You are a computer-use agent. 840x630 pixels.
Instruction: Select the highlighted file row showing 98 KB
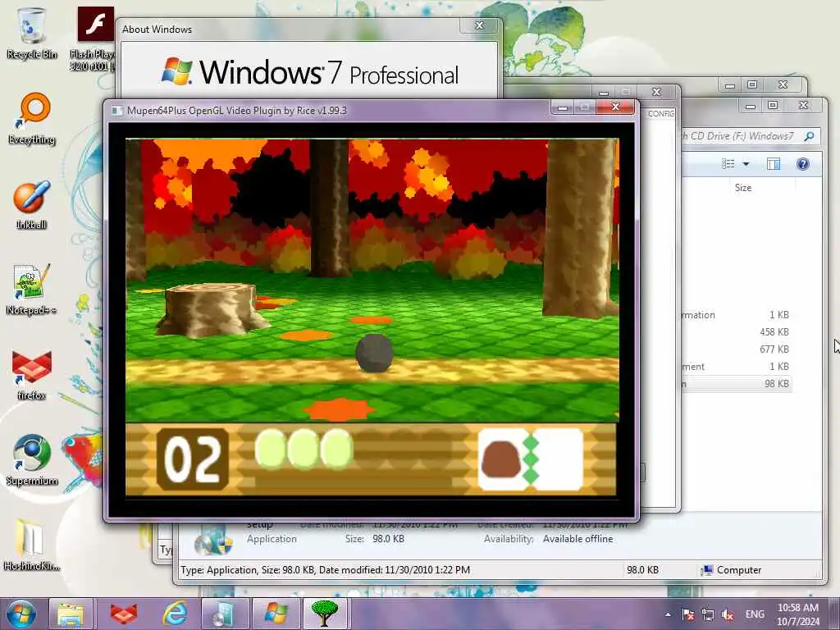point(737,384)
